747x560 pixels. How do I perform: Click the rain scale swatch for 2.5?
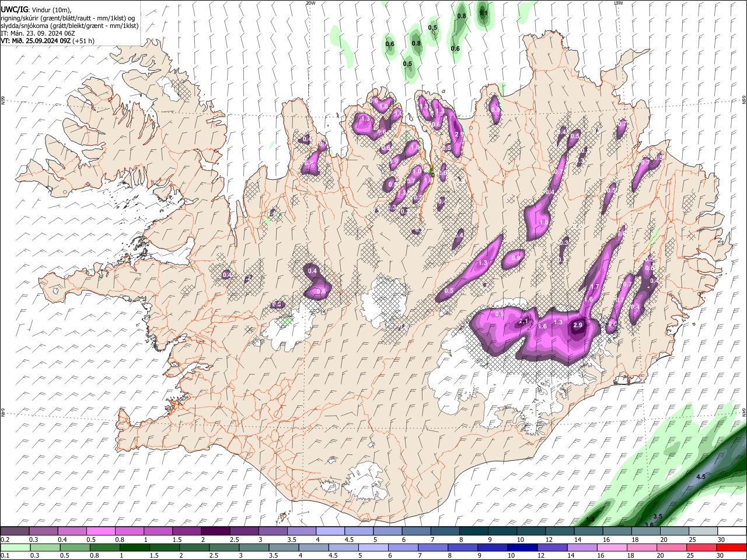click(223, 547)
